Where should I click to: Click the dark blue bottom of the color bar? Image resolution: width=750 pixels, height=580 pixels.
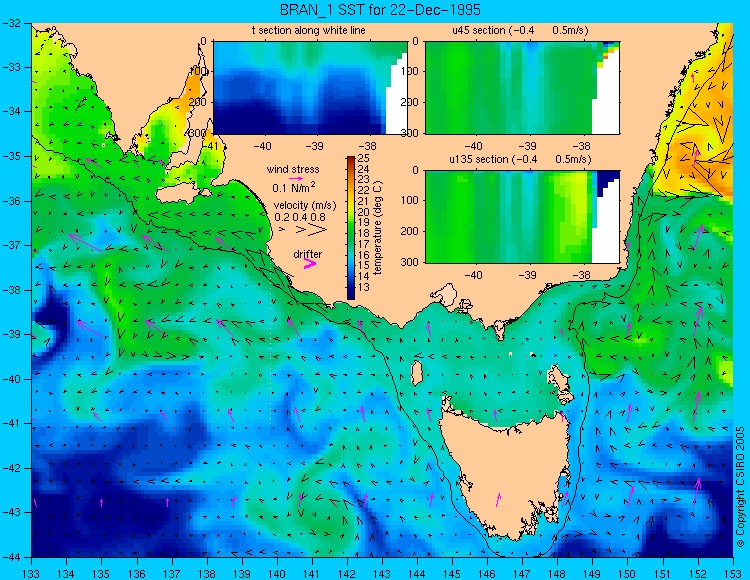pos(351,294)
